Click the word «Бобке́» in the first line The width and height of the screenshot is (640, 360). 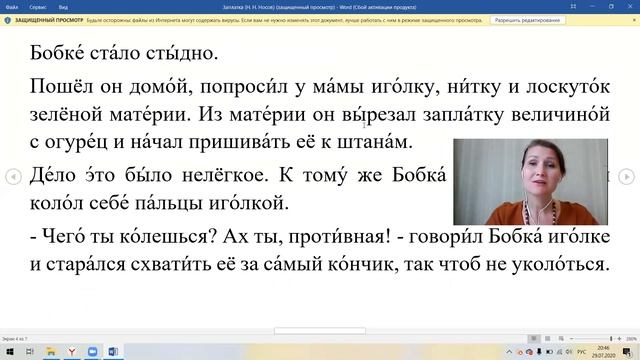click(x=57, y=53)
